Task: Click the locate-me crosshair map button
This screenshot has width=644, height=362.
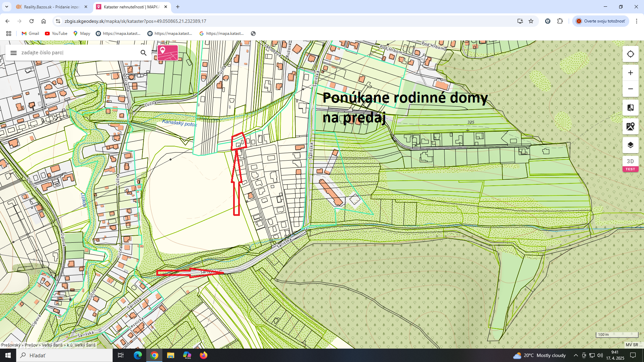Action: tap(630, 54)
